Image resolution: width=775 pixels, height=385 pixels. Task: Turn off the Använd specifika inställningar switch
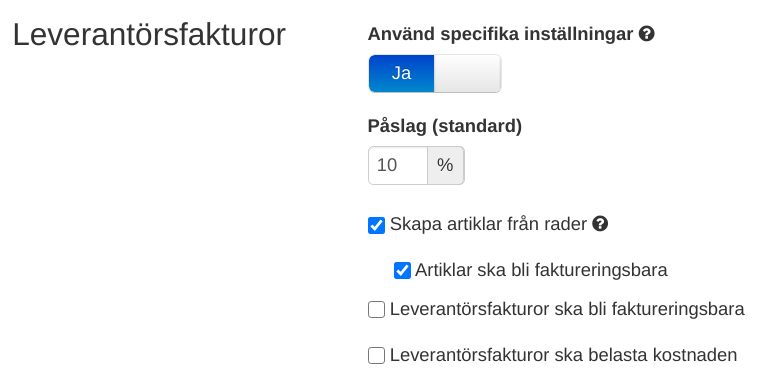tap(435, 74)
